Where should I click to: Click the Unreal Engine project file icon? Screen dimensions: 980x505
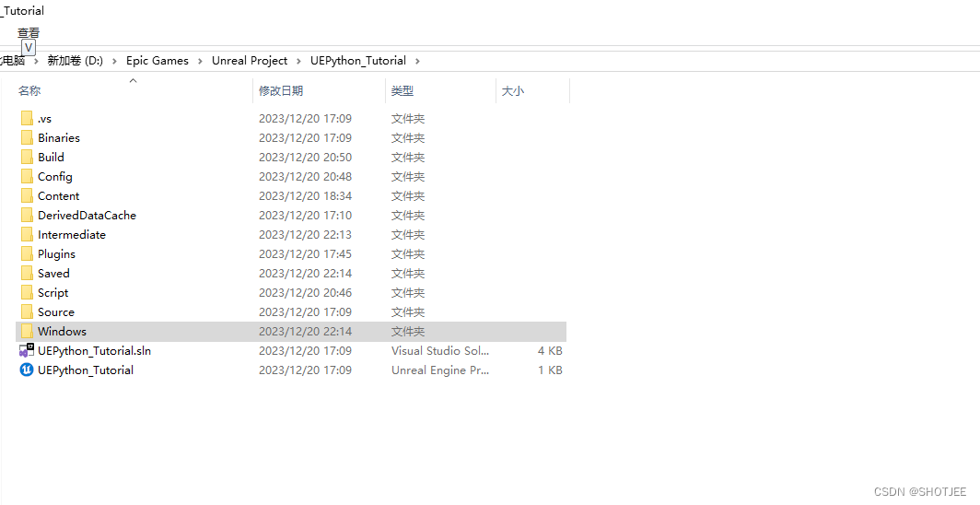coord(26,370)
